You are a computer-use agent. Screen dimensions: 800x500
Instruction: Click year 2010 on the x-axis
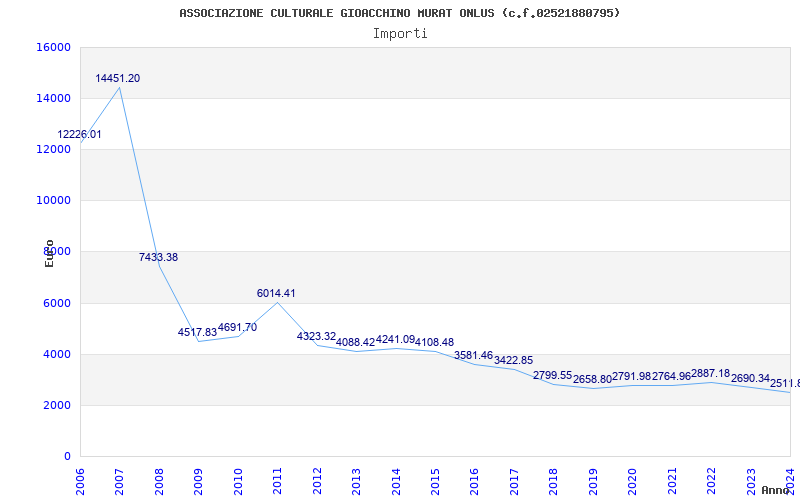238,481
